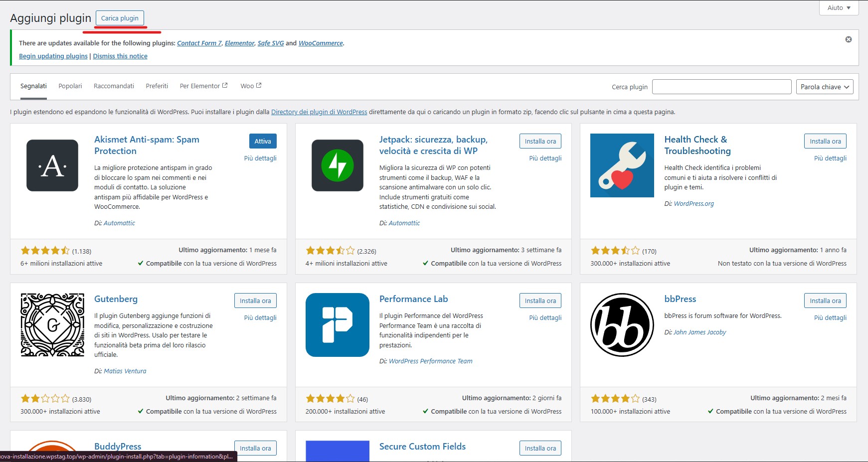This screenshot has height=462, width=868.
Task: Open the Aiuto help dropdown
Action: (839, 7)
